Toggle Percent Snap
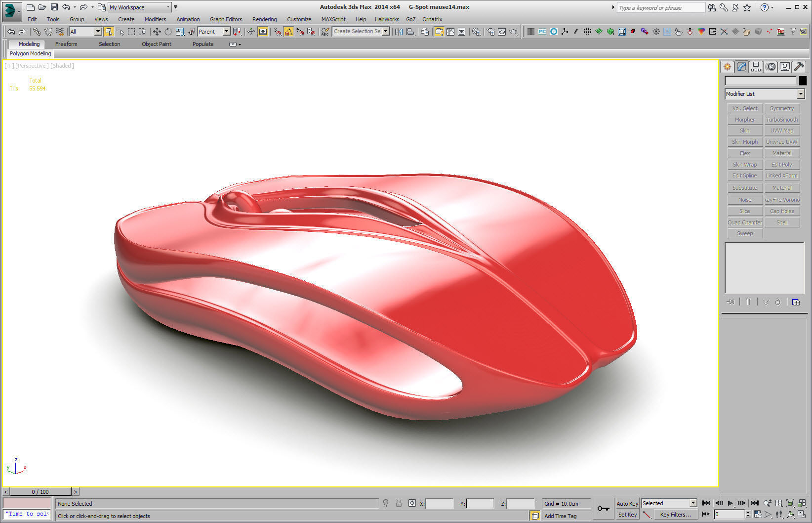 tap(300, 32)
